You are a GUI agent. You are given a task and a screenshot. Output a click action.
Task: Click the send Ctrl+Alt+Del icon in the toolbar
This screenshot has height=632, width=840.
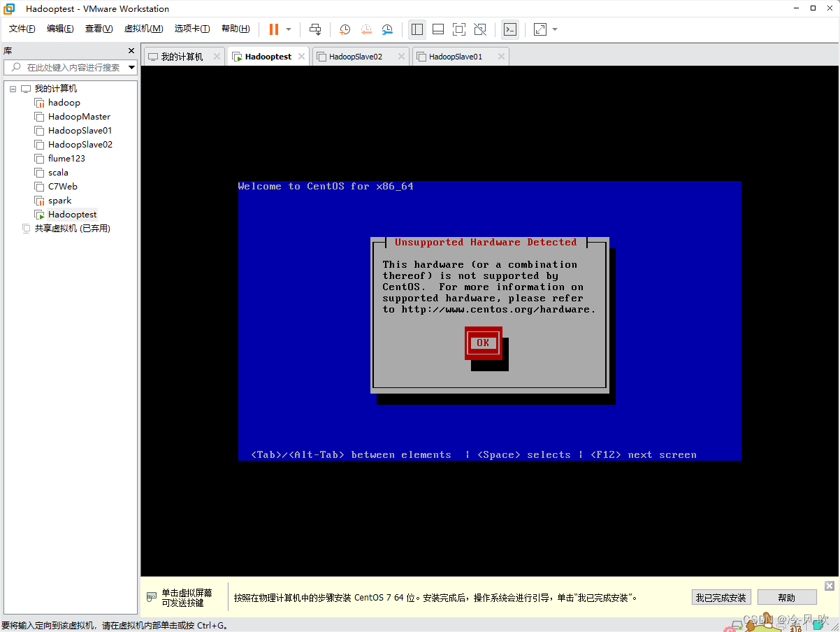coord(315,29)
